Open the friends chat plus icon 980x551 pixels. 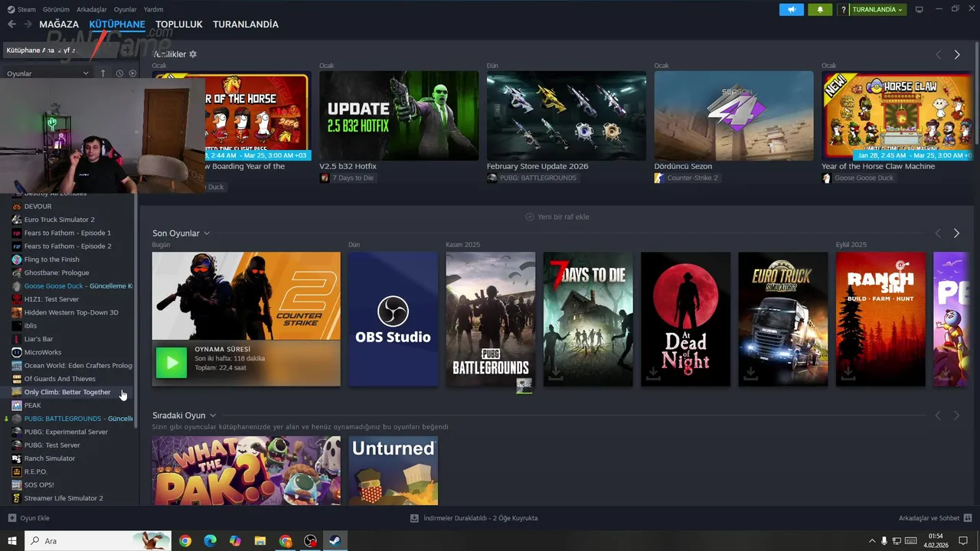[968, 518]
